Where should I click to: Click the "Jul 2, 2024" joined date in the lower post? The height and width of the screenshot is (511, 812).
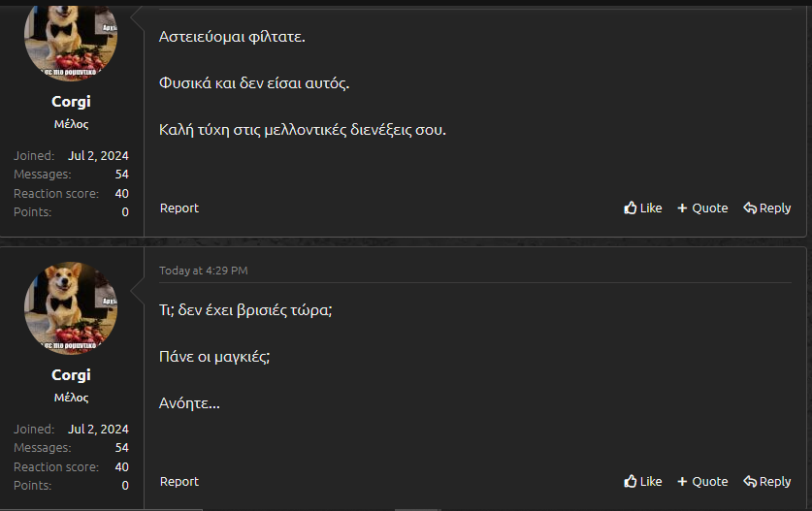98,429
